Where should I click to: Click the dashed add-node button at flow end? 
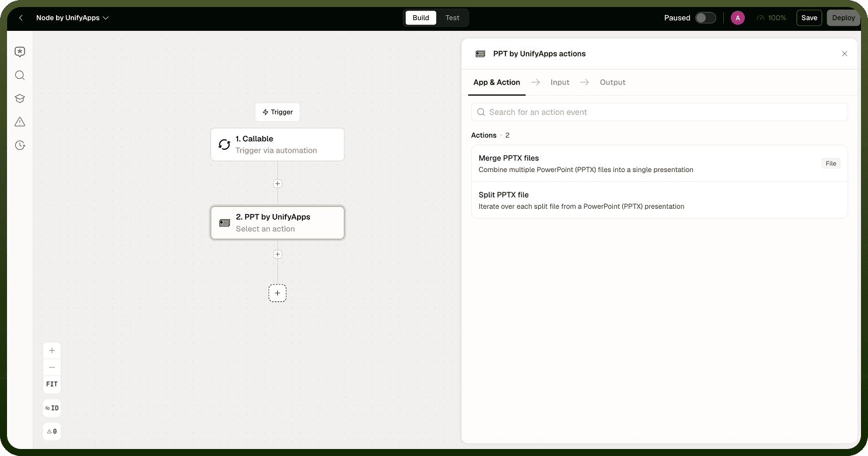(277, 293)
